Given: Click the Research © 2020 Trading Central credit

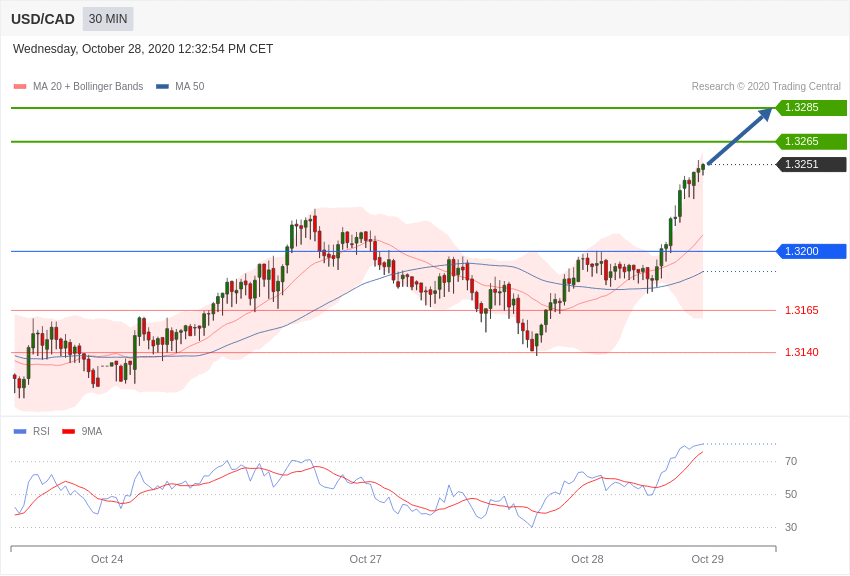Looking at the screenshot, I should pos(766,86).
